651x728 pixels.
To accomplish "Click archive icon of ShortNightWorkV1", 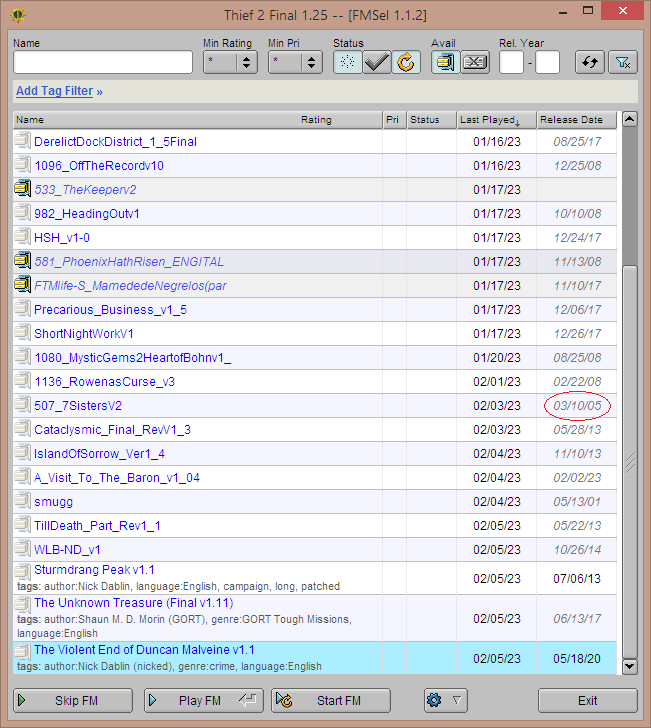I will [x=22, y=333].
